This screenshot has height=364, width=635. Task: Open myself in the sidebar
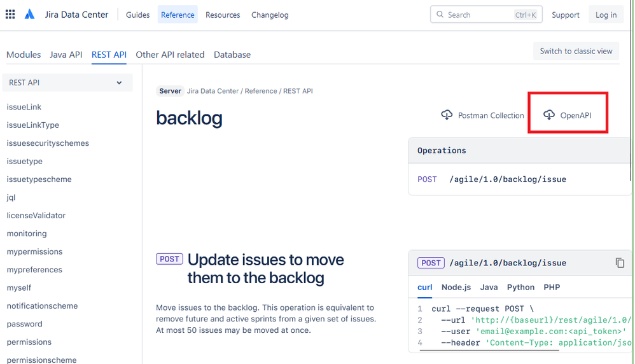click(x=18, y=288)
